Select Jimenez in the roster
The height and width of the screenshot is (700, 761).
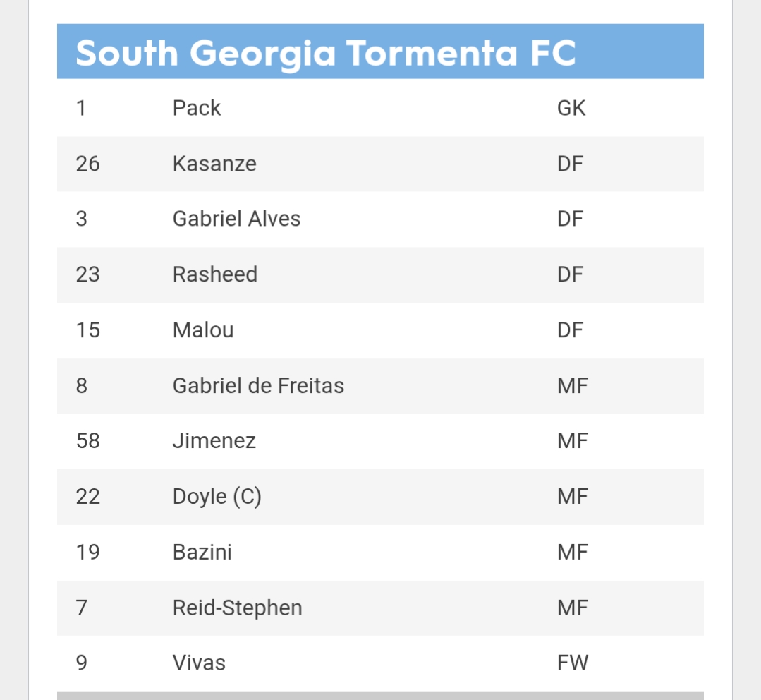click(214, 441)
